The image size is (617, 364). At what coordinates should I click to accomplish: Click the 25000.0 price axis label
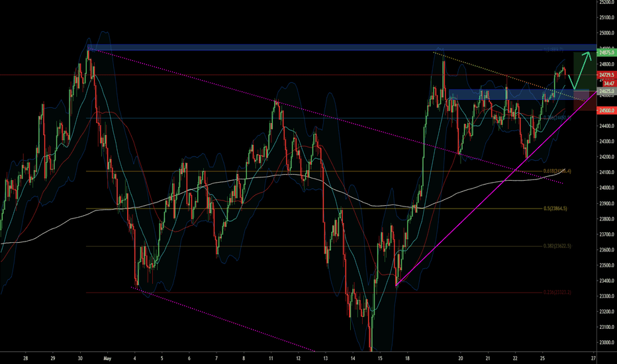coord(607,33)
